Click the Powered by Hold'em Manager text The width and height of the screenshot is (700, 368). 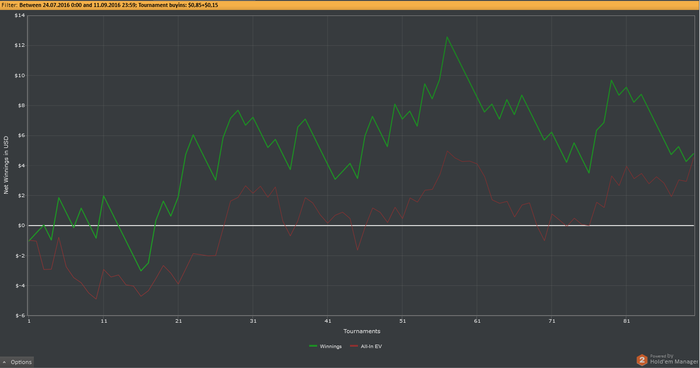674,359
